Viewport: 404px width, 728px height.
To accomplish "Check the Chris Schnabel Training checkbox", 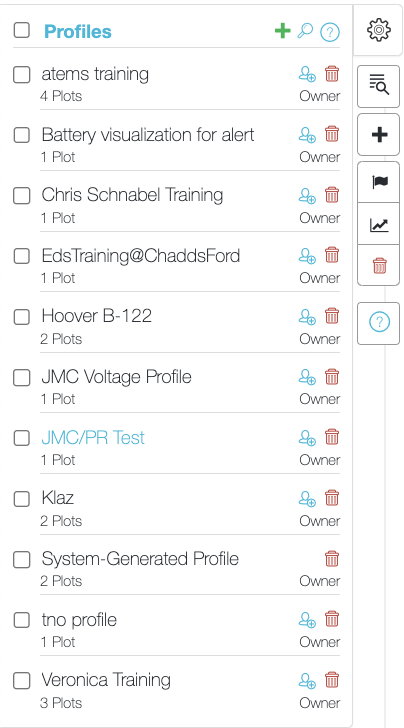I will (x=21, y=196).
